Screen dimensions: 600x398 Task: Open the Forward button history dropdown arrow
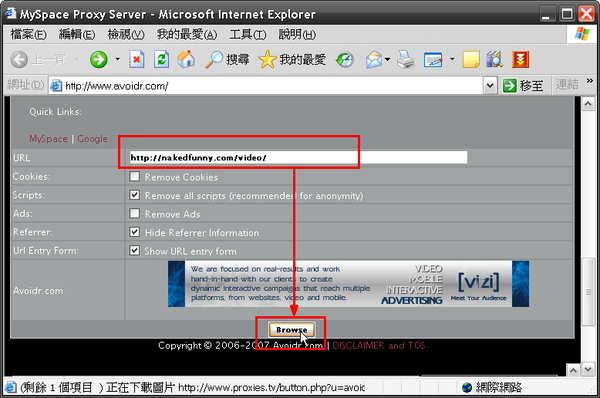coord(117,59)
